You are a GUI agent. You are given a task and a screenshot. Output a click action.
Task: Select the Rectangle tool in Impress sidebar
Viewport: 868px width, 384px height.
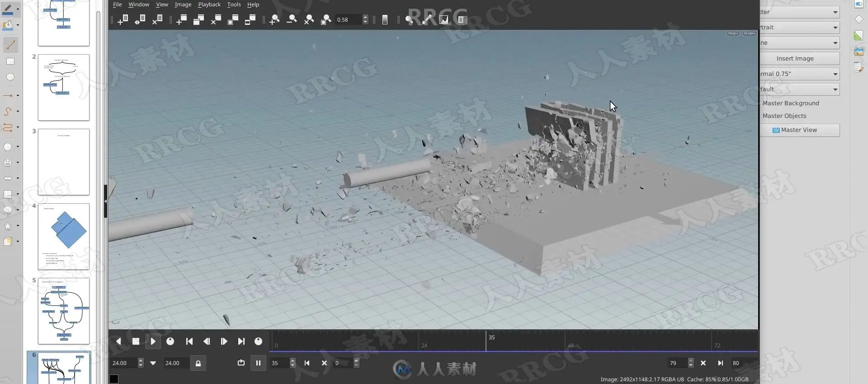pyautogui.click(x=10, y=61)
